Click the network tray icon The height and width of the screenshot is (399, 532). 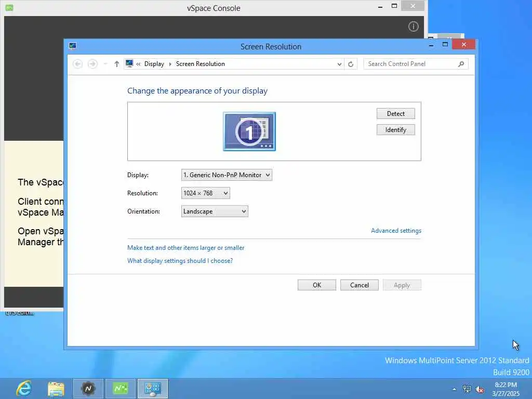467,389
